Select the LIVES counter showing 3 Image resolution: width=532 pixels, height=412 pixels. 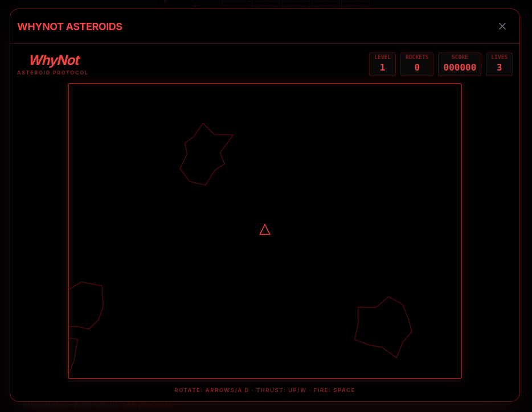click(499, 64)
